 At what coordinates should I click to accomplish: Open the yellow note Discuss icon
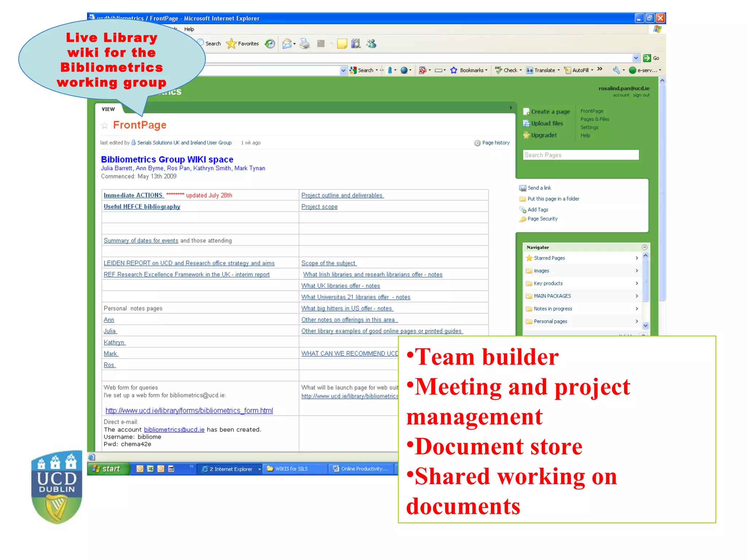342,44
